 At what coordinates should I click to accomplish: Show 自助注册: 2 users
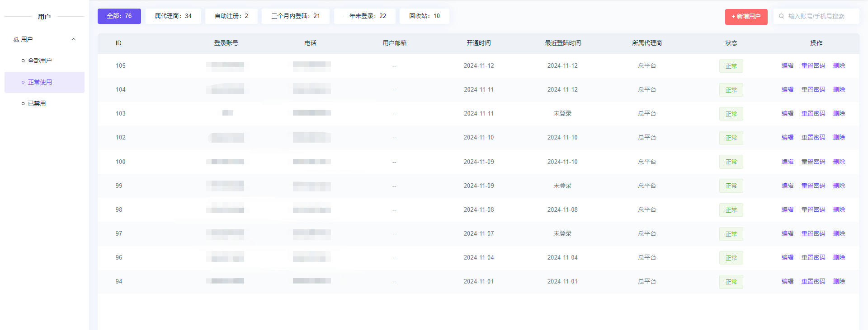click(x=231, y=16)
